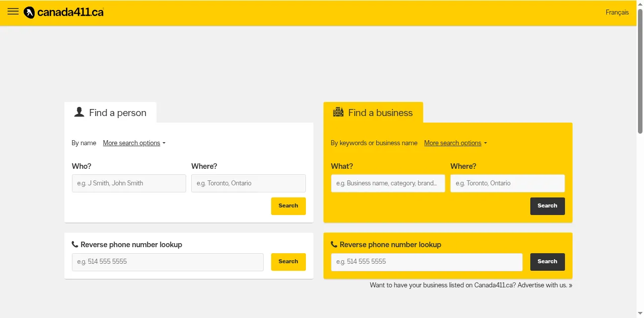
Task: Expand More search options for business search
Action: pos(455,143)
